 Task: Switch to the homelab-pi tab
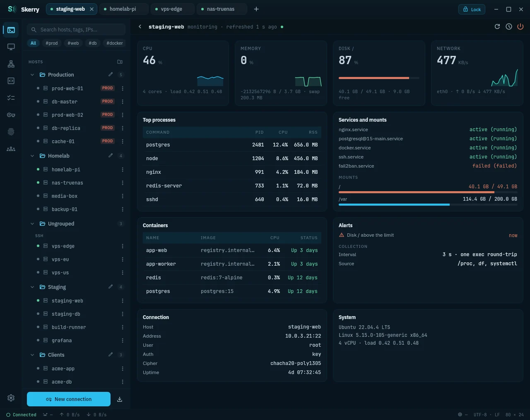click(x=124, y=9)
